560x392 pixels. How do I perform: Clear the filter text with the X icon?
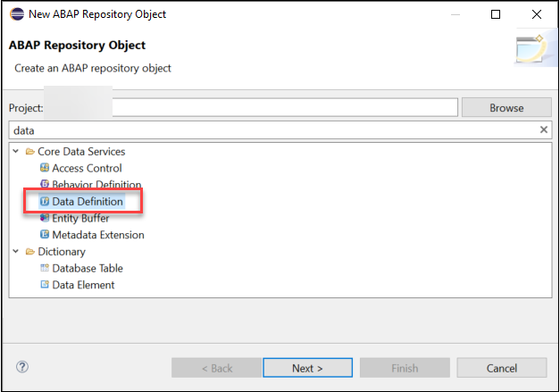[x=544, y=129]
